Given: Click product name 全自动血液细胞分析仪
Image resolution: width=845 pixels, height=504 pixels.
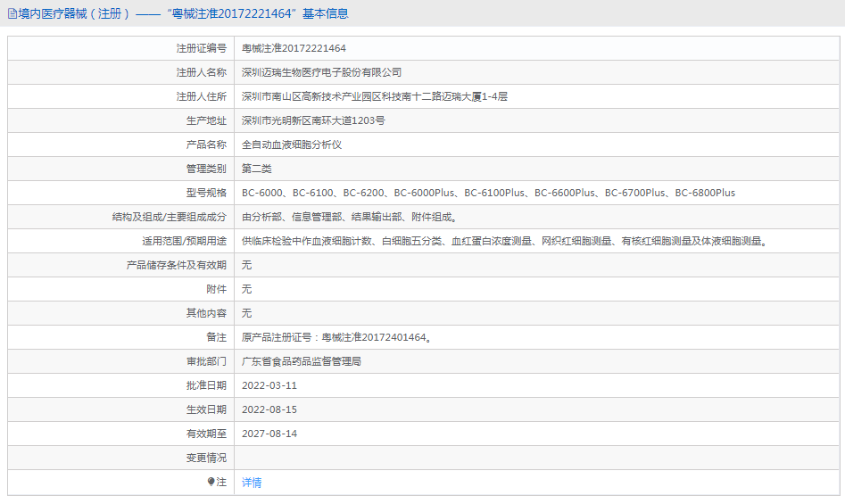Looking at the screenshot, I should pyautogui.click(x=292, y=145).
